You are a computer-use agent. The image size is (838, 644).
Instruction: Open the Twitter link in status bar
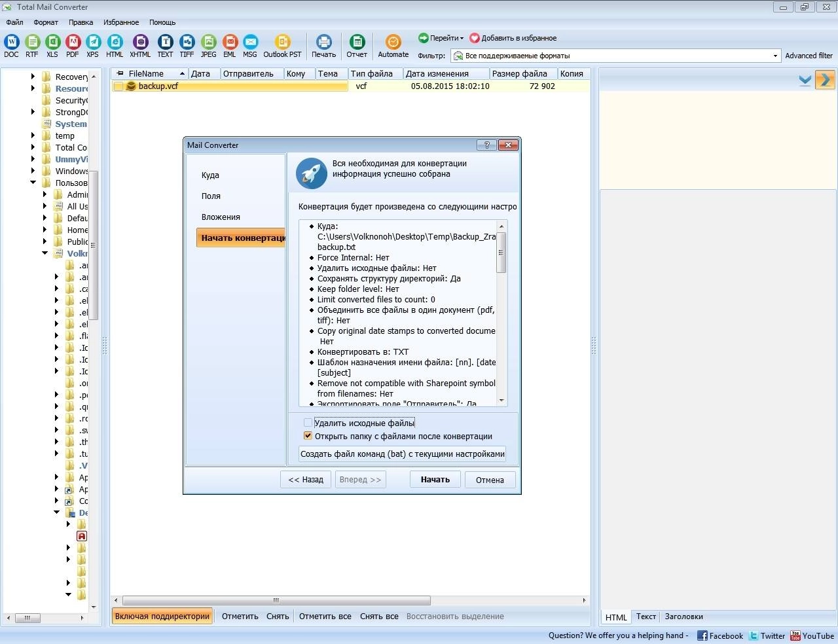(x=767, y=635)
